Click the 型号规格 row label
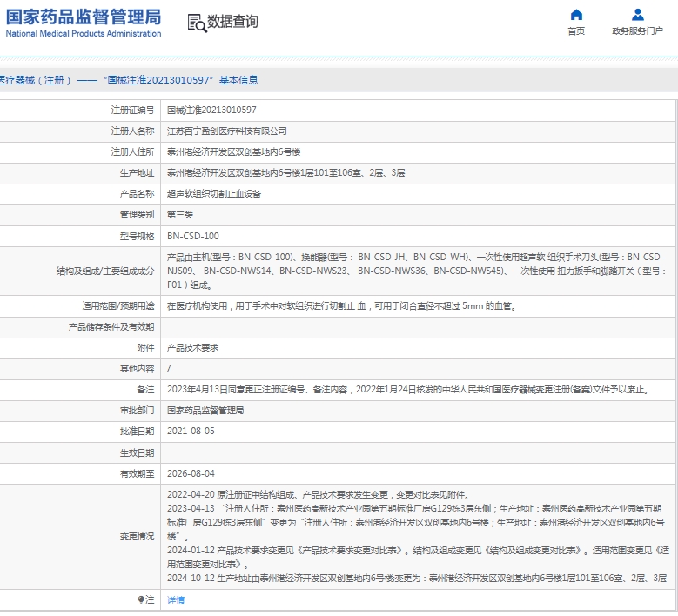The width and height of the screenshot is (678, 616). (137, 236)
